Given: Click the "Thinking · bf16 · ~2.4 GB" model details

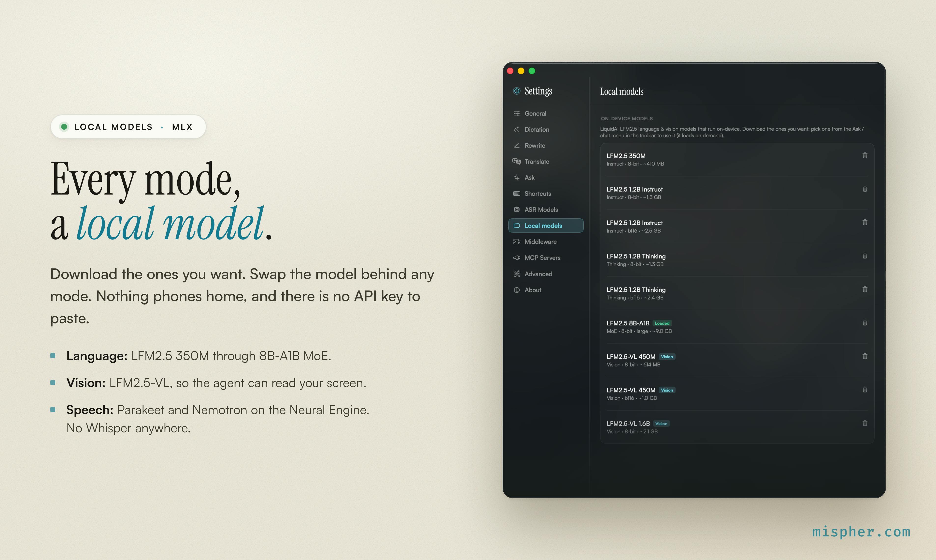Looking at the screenshot, I should [635, 298].
